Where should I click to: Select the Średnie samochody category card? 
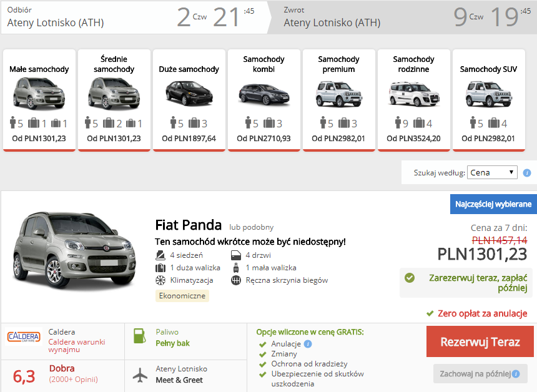coord(114,100)
